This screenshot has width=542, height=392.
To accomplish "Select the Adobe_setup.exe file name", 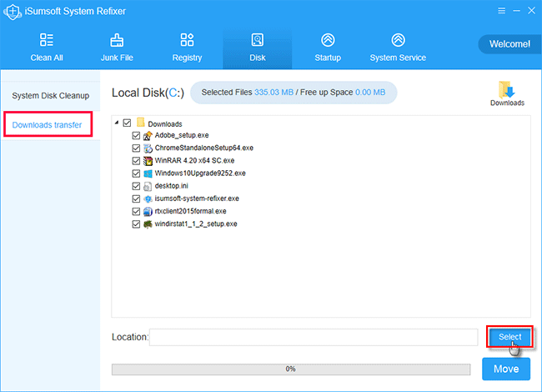I will point(182,135).
